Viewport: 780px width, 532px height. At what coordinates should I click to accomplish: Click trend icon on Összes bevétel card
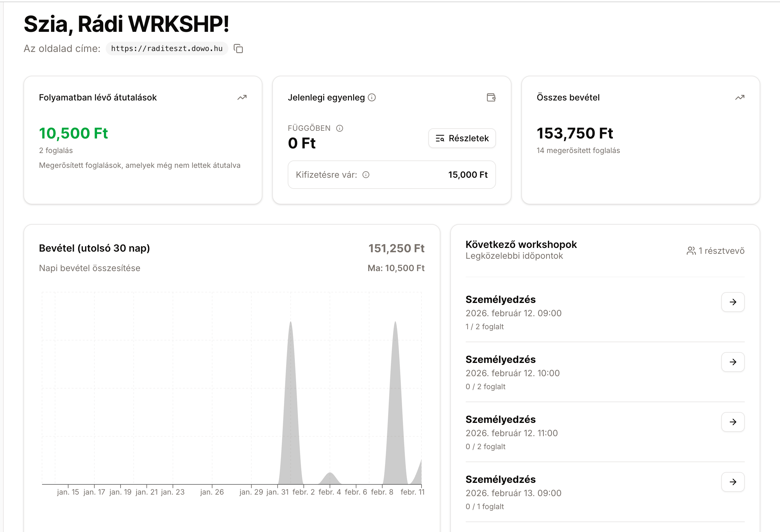pos(740,98)
